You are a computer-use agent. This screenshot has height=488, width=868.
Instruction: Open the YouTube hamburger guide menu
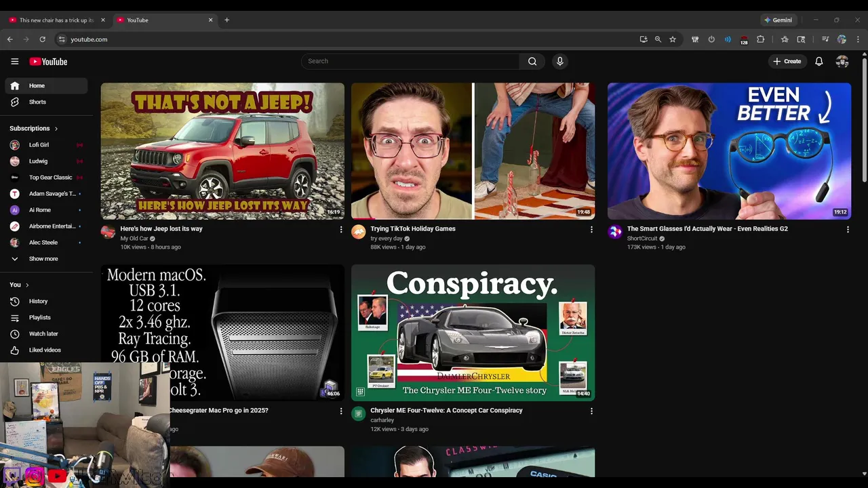click(x=14, y=61)
